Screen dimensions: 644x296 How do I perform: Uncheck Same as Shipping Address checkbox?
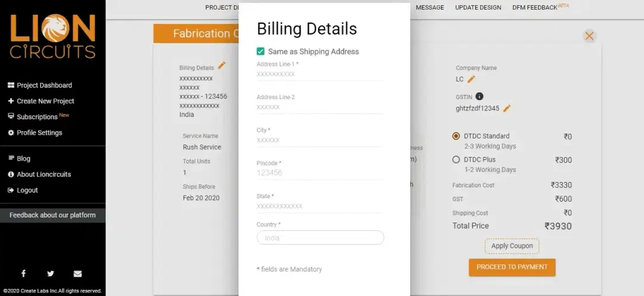(261, 51)
